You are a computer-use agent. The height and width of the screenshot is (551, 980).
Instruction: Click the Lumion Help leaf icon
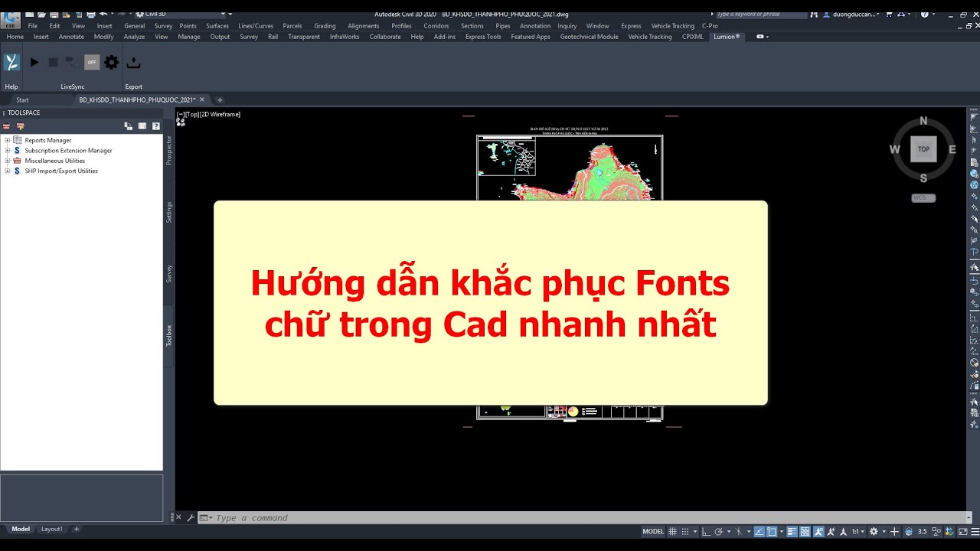[x=12, y=62]
